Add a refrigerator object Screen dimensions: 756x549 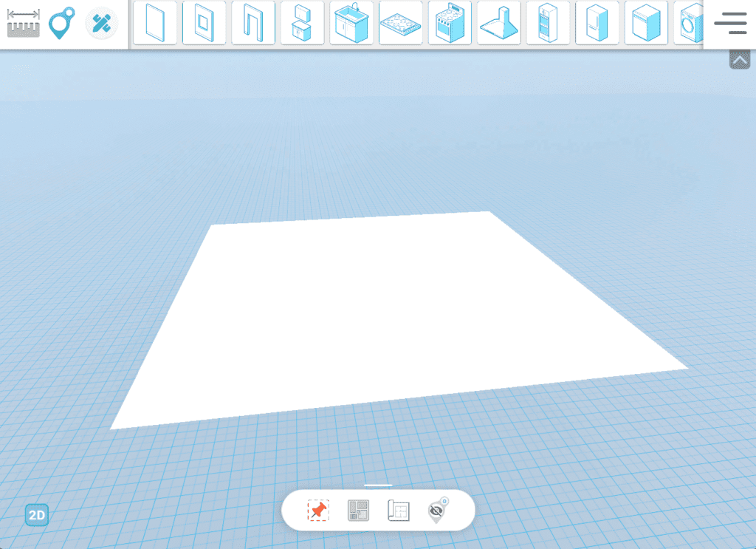point(597,23)
